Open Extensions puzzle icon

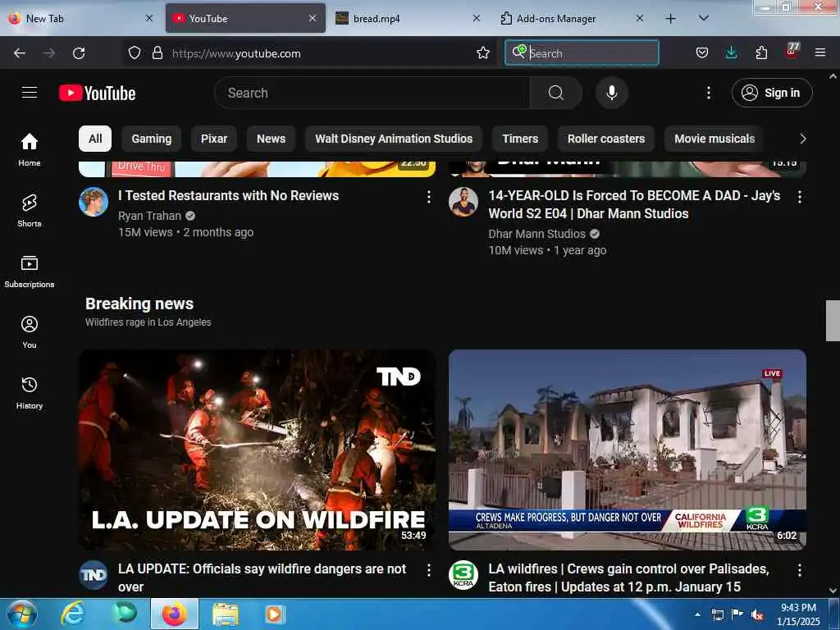761,53
